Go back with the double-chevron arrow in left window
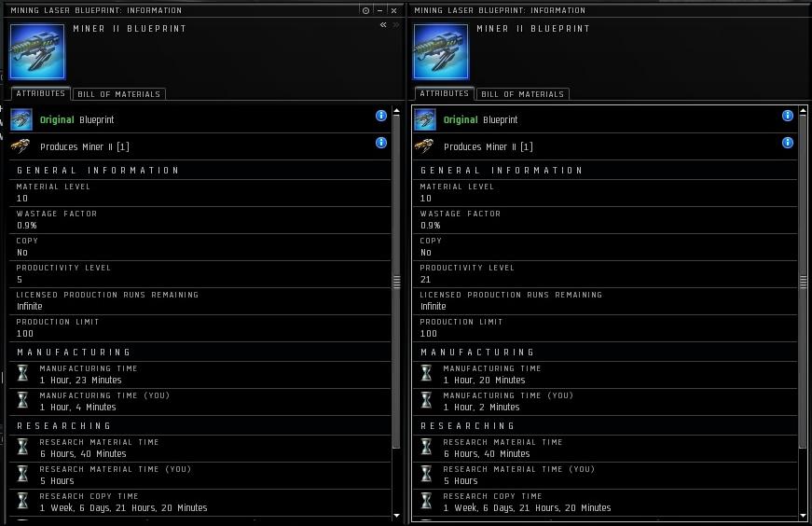The image size is (812, 526). tap(383, 24)
